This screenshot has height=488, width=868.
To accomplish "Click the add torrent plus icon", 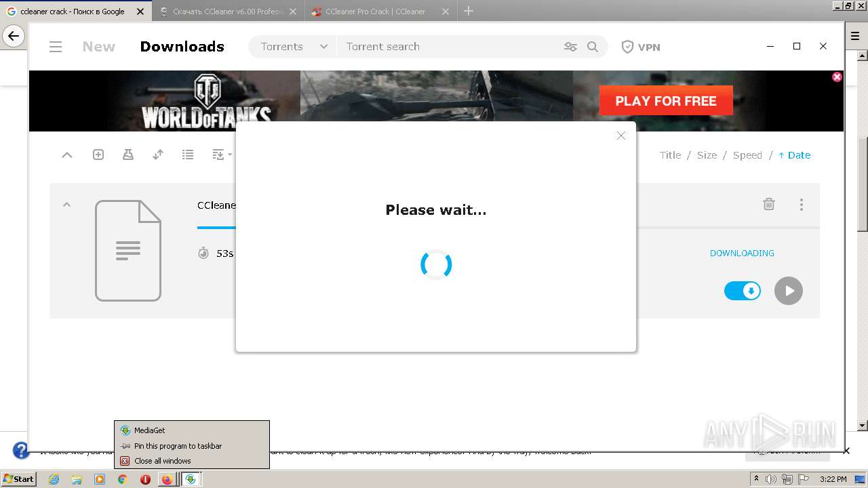I will click(x=98, y=155).
